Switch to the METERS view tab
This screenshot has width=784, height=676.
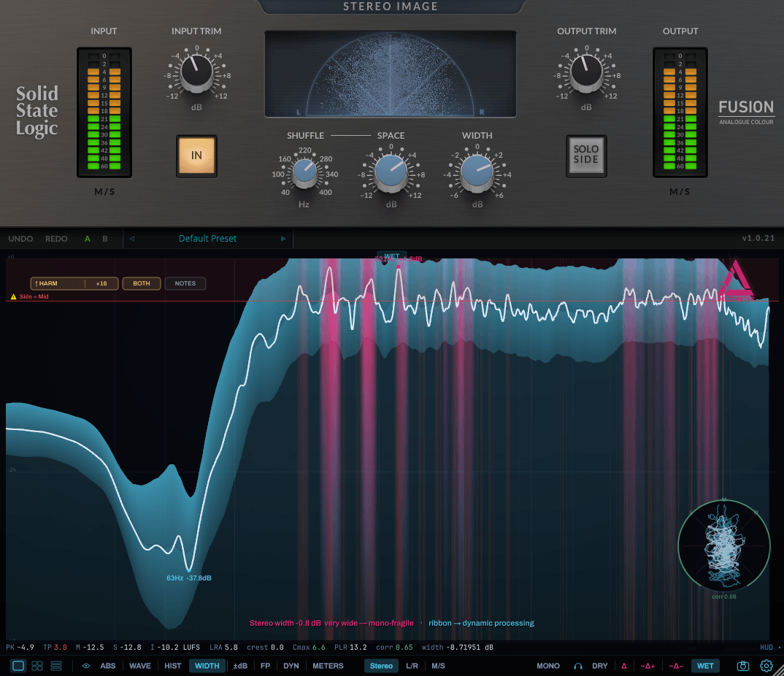[328, 666]
